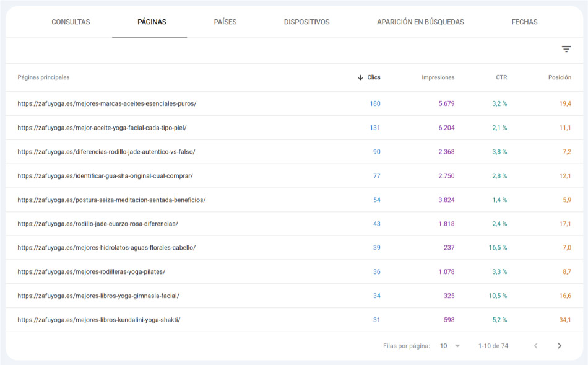
Task: Click the 131 clicks value
Action: (375, 128)
